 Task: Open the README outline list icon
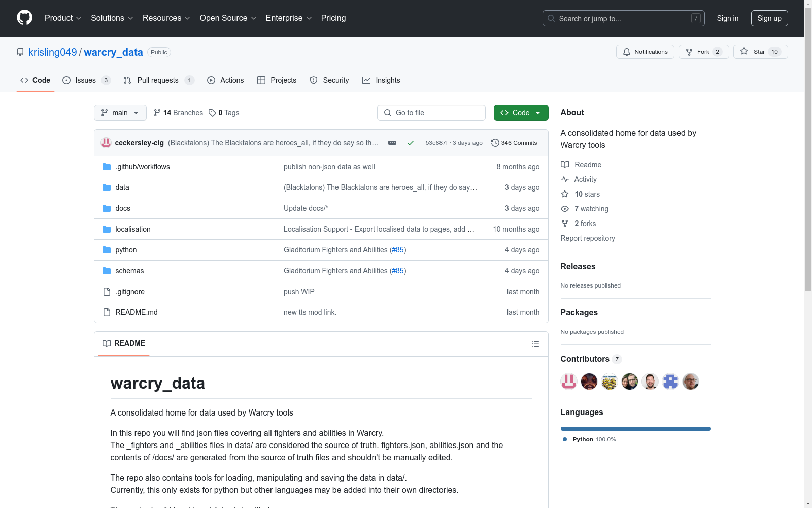[x=535, y=344]
